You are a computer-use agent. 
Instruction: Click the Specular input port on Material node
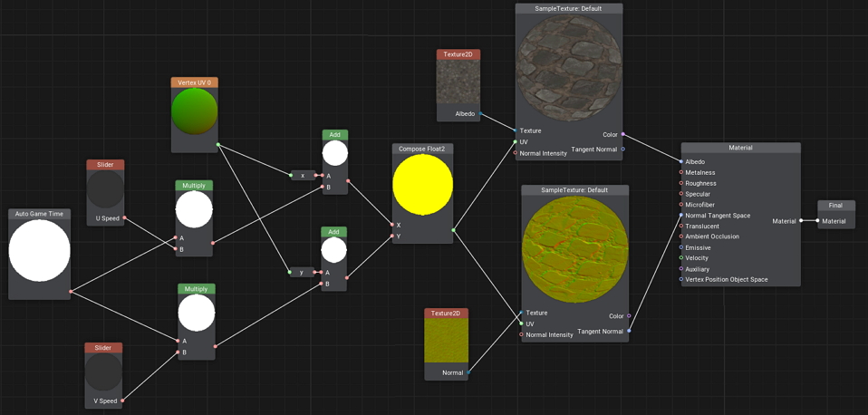681,194
